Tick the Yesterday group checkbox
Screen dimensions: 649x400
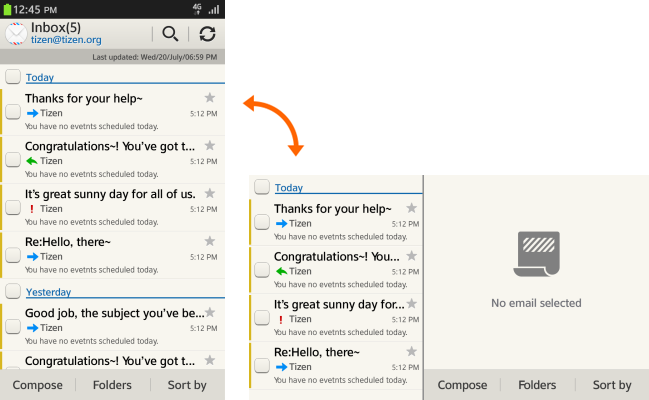click(x=13, y=291)
